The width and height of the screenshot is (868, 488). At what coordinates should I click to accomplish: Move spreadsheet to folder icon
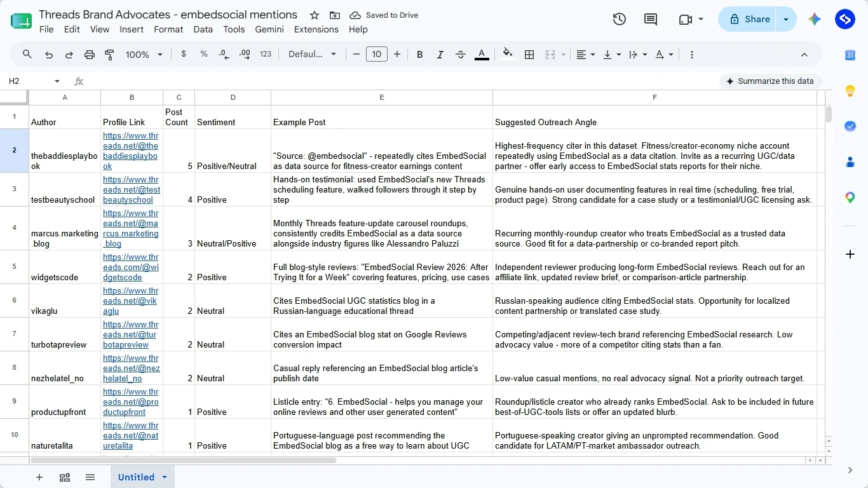click(x=335, y=15)
